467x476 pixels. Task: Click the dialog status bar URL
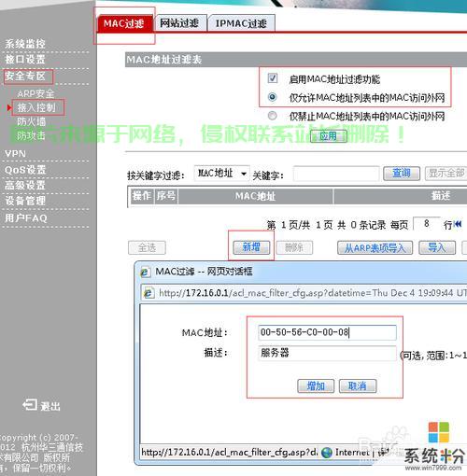click(x=230, y=453)
